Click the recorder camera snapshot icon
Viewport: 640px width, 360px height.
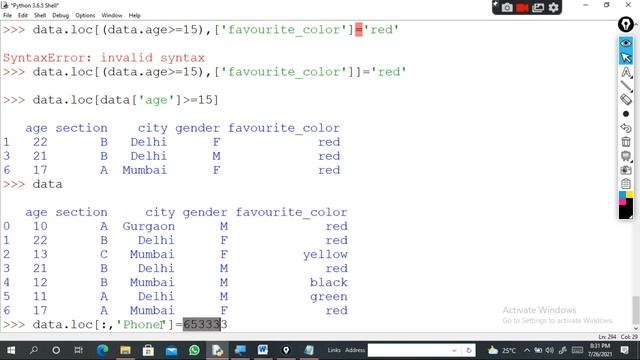click(507, 7)
